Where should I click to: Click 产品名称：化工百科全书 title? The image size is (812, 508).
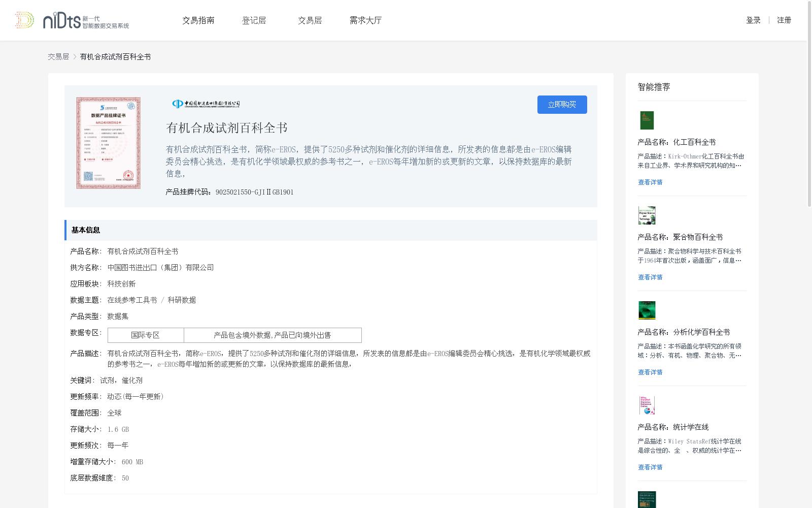[x=676, y=142]
